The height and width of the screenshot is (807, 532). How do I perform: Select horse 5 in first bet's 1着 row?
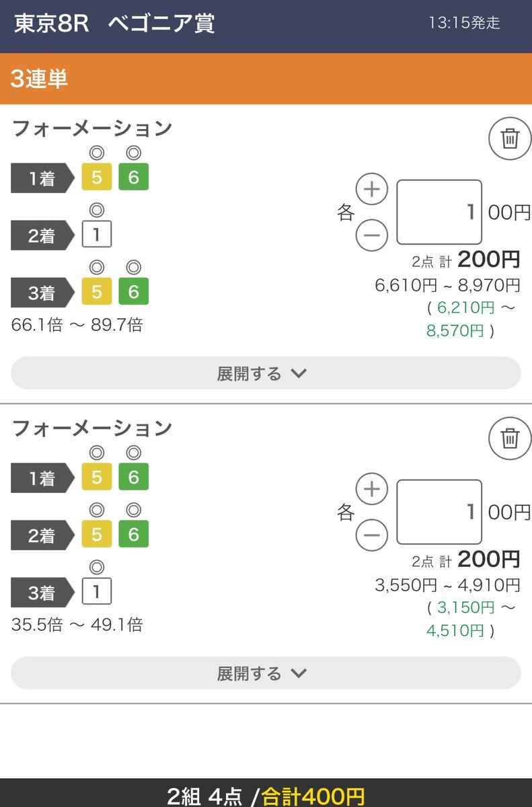coord(97,178)
